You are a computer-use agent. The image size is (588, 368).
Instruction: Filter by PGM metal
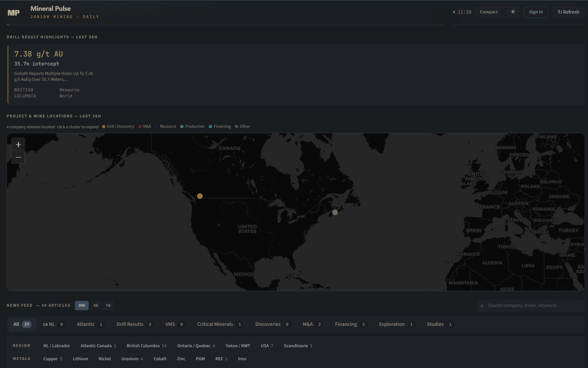(200, 359)
